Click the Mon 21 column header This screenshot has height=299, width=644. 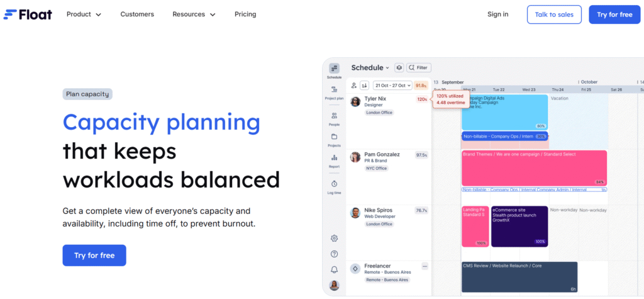(x=469, y=89)
